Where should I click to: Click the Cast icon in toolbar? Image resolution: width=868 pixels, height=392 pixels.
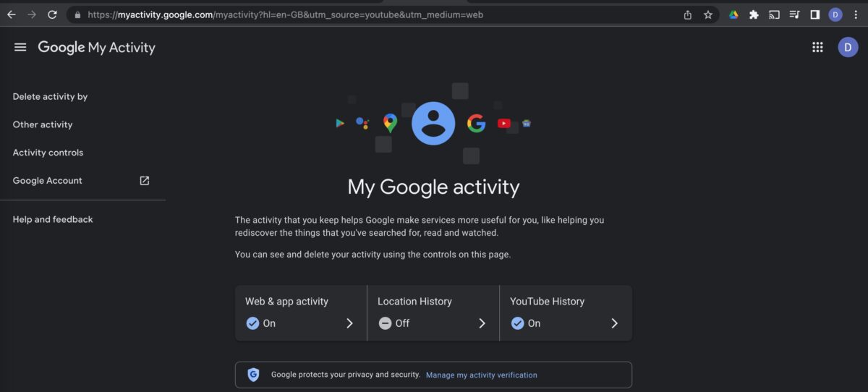coord(774,14)
